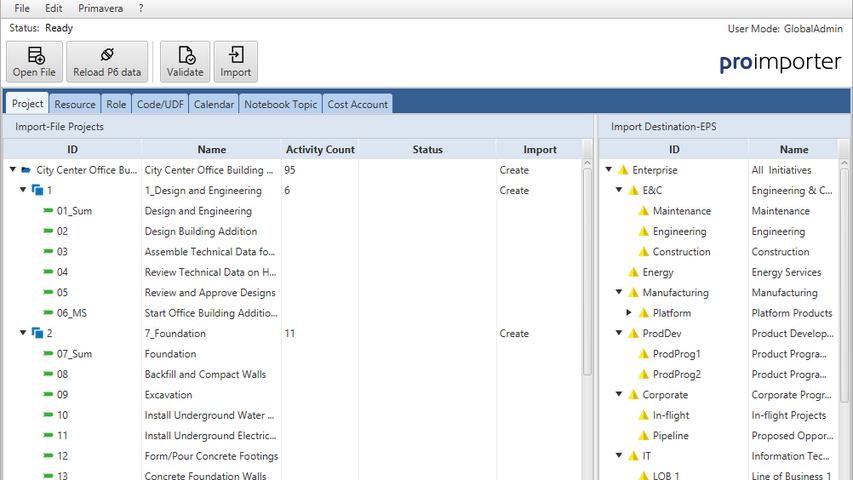Click the yellow EPS icon beside Energy
Viewport: 853px width, 480px height.
point(633,272)
